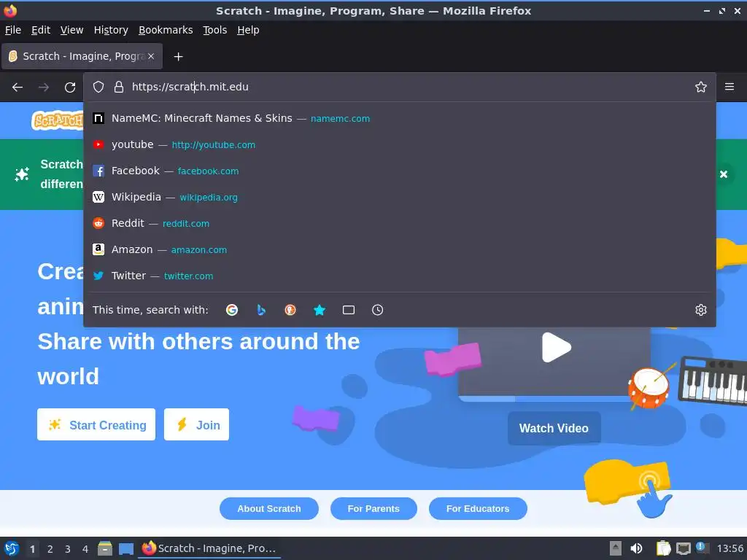Image resolution: width=747 pixels, height=560 pixels.
Task: Open the Bookmarks menu
Action: (x=166, y=30)
